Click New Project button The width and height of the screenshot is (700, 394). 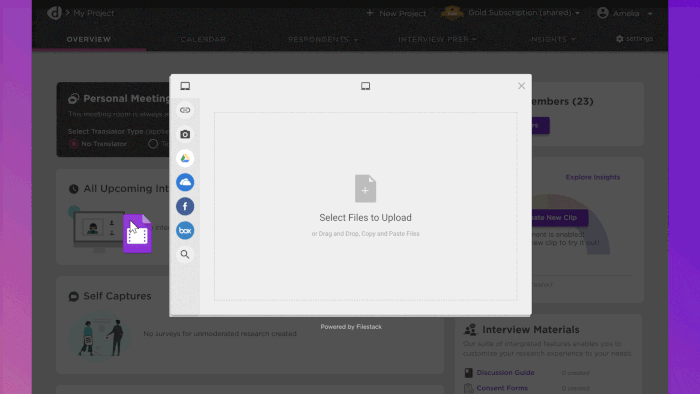[396, 13]
